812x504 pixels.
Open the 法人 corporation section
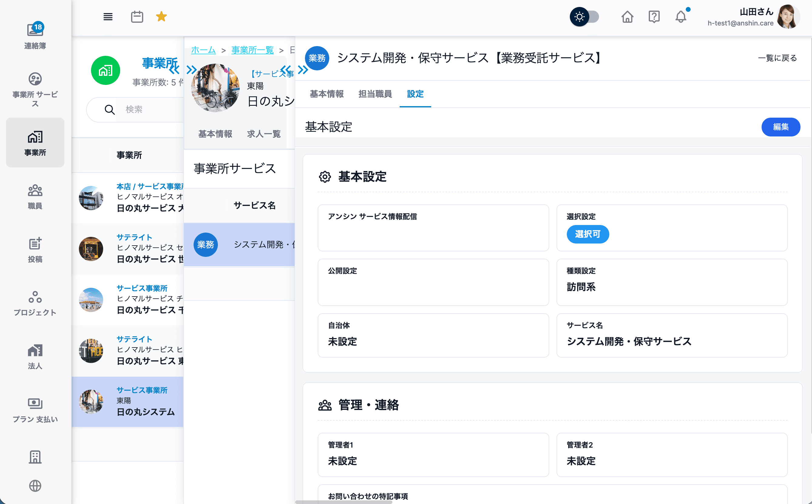coord(35,357)
